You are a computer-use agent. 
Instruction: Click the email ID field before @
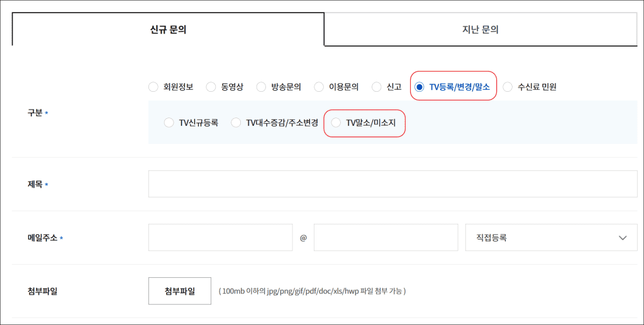click(x=221, y=237)
